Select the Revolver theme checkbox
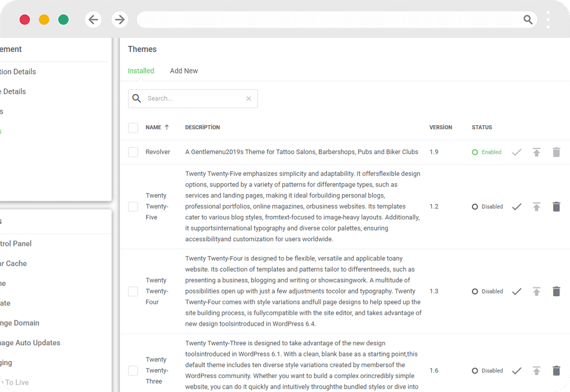570x392 pixels. (133, 152)
